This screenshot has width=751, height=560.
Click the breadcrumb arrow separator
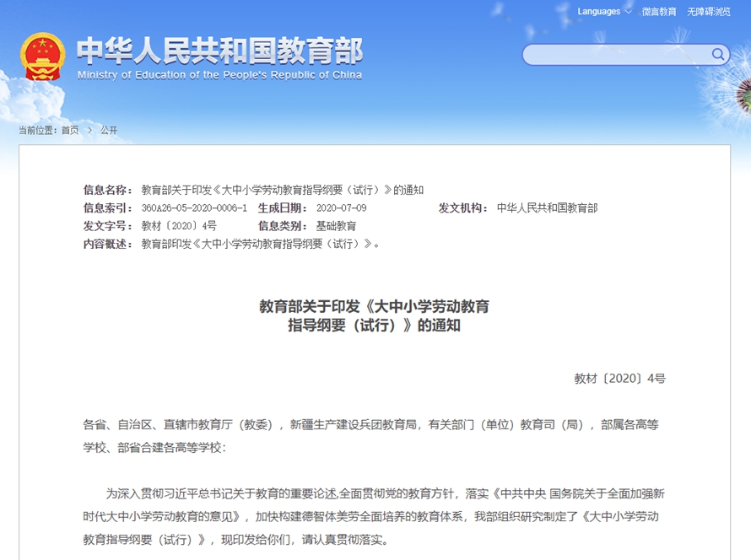[89, 130]
